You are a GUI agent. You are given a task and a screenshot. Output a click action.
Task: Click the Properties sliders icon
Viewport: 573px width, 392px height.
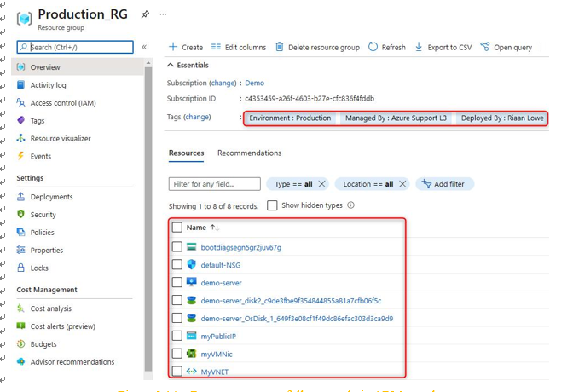click(20, 250)
